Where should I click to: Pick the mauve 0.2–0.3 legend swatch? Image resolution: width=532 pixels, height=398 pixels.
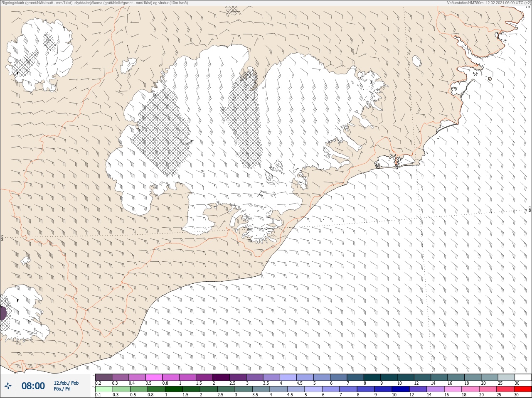(x=103, y=377)
